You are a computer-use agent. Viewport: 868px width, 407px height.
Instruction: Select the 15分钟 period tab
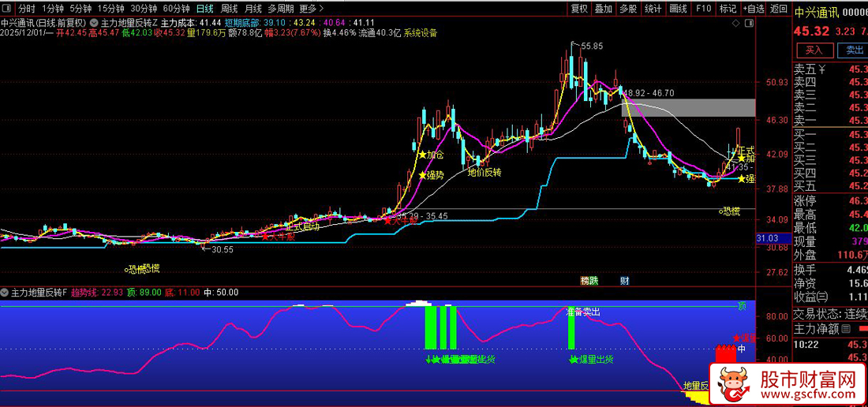110,9
